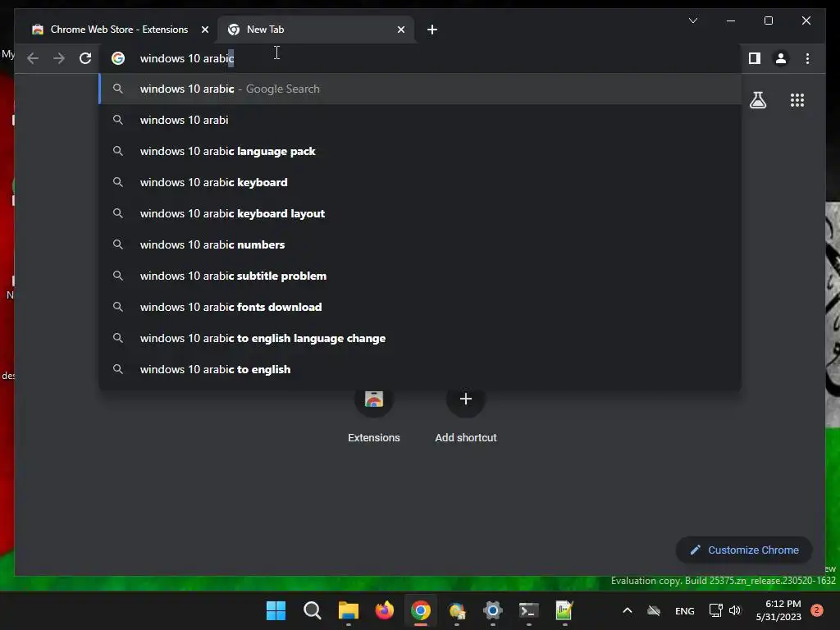Close the New Tab tab

click(x=400, y=30)
